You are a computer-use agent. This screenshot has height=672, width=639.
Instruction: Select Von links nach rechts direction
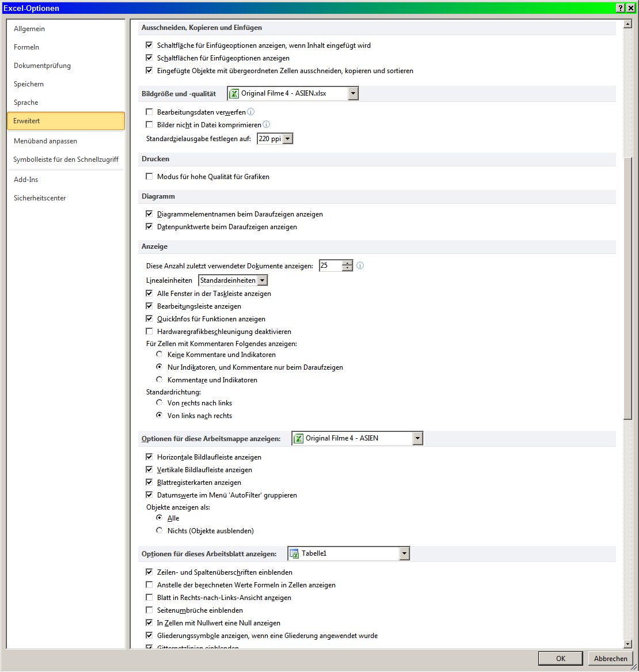159,415
